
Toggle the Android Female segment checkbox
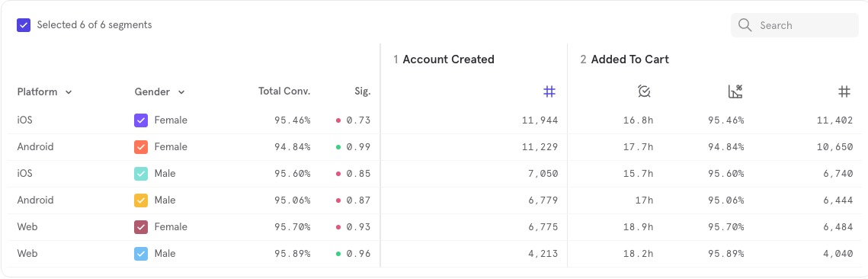141,146
